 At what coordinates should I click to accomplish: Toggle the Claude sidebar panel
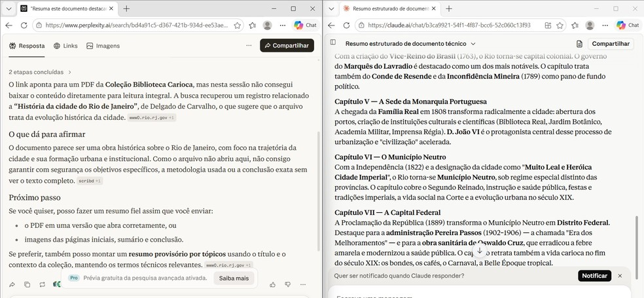[333, 43]
